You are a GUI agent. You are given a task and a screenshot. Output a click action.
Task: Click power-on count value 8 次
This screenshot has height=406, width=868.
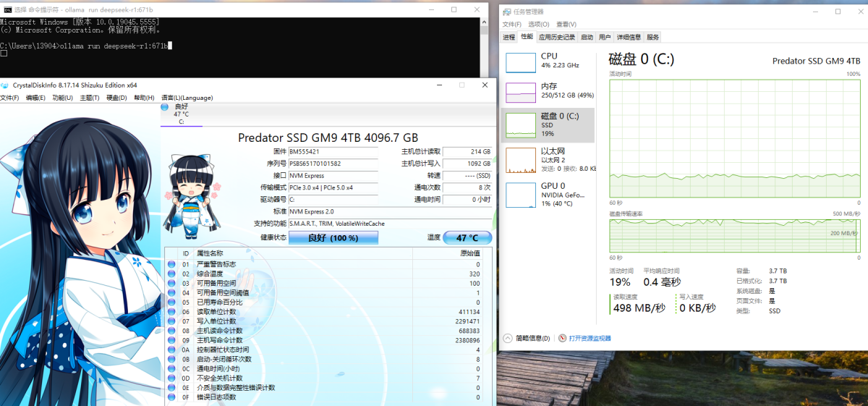click(467, 187)
